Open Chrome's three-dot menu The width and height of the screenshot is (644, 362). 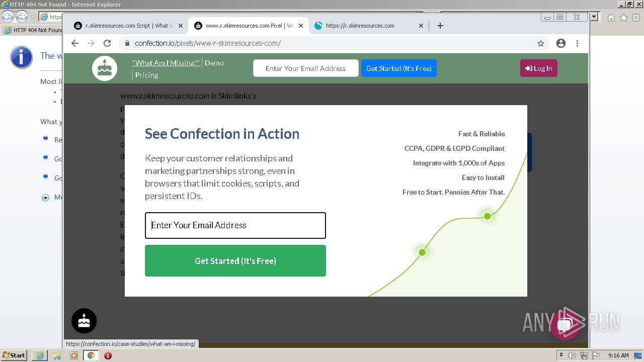click(577, 43)
